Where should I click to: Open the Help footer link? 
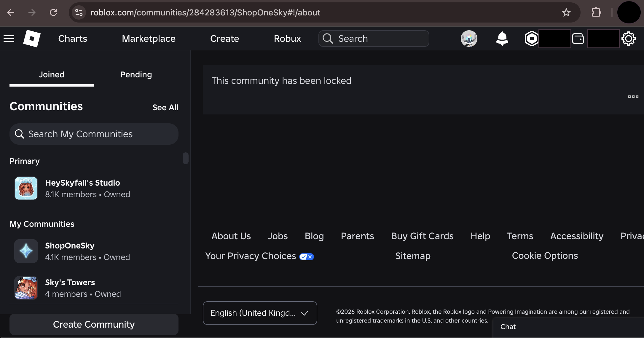tap(480, 236)
